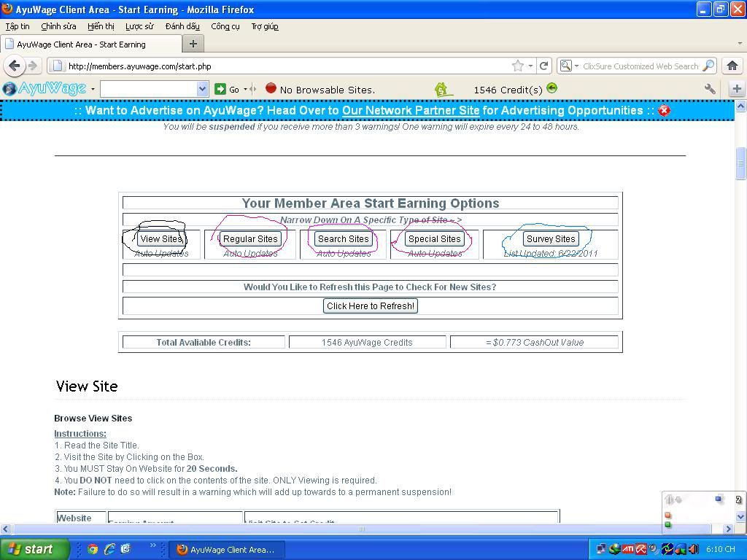747x560 pixels.
Task: Click Chrome icon in quick launch
Action: point(93,549)
